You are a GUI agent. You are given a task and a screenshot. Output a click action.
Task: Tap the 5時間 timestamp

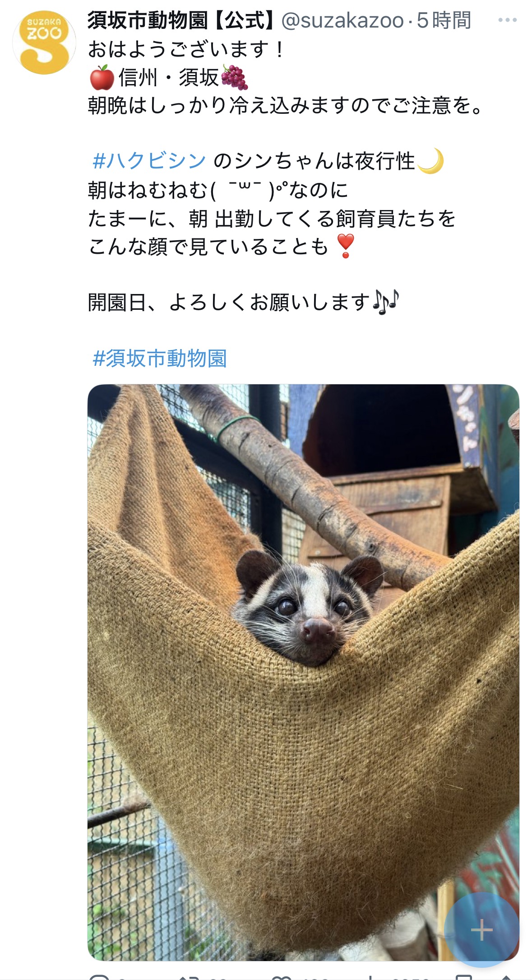click(x=444, y=21)
